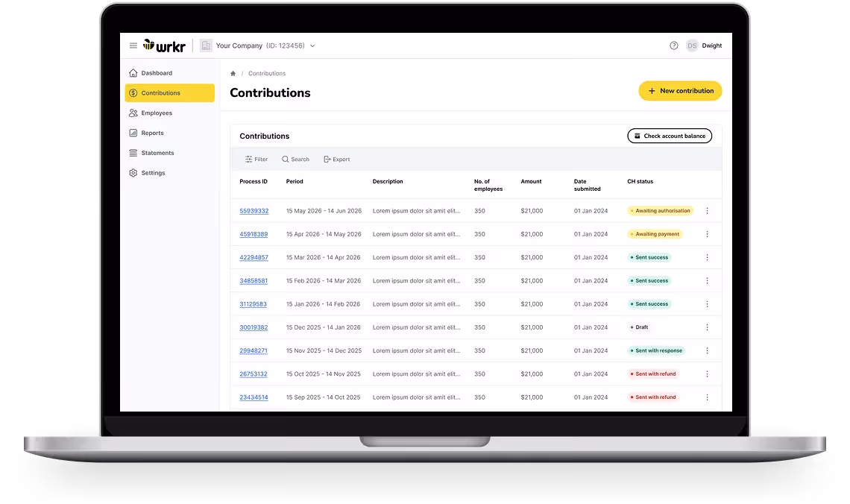The width and height of the screenshot is (850, 504).
Task: Click the home breadcrumb icon
Action: coord(233,74)
